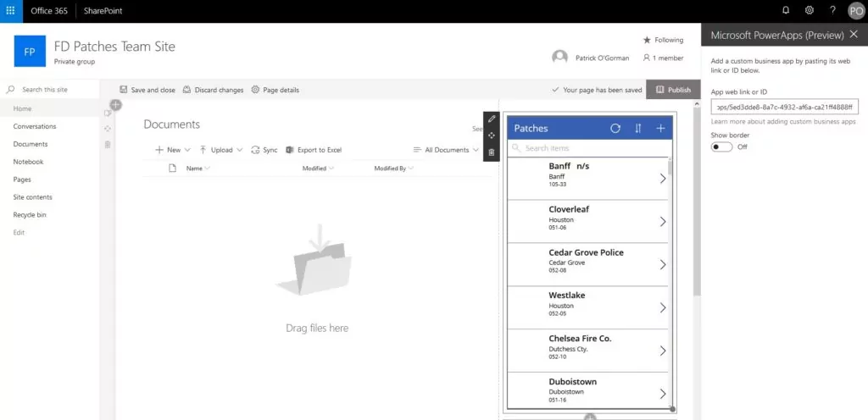Open Banff n/s item arrow
This screenshot has width=868, height=420.
(663, 179)
